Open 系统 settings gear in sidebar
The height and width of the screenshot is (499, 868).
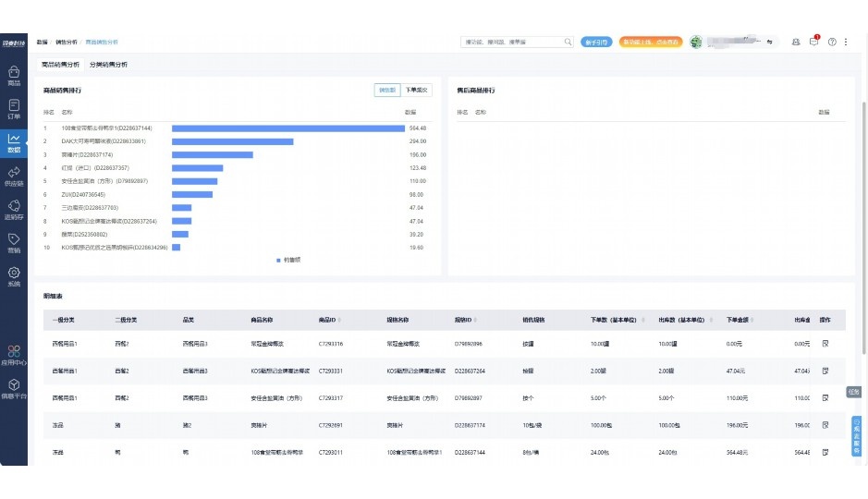[14, 276]
